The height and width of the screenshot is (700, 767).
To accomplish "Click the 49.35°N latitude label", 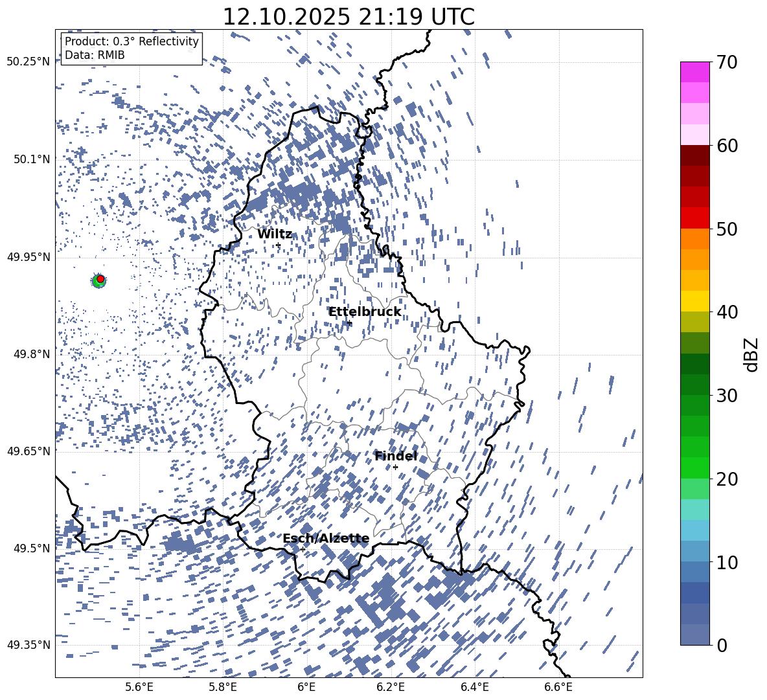I will (x=29, y=645).
